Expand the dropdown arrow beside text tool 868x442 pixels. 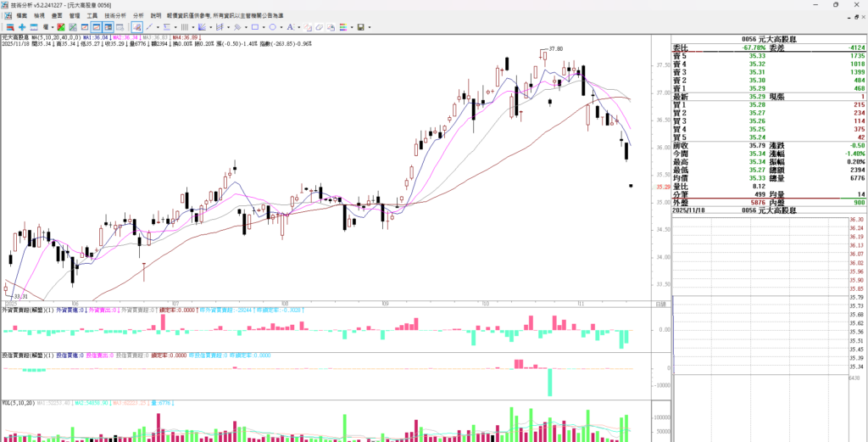pos(296,27)
